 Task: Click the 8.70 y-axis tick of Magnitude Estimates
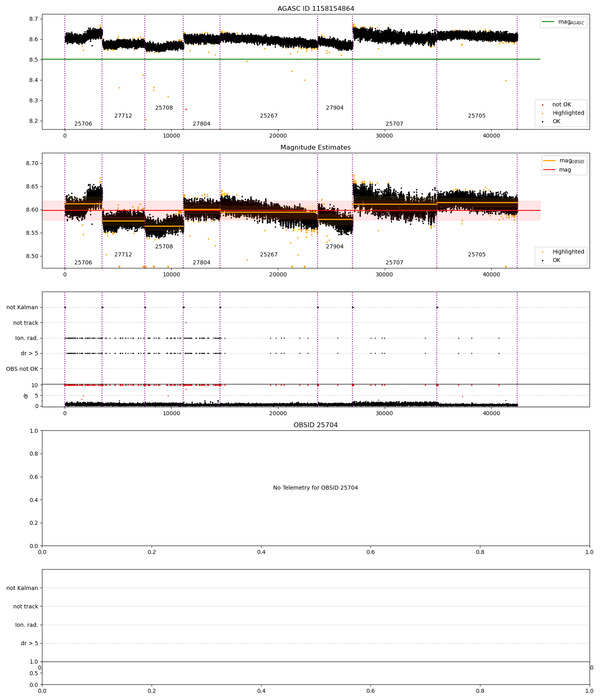coord(32,164)
